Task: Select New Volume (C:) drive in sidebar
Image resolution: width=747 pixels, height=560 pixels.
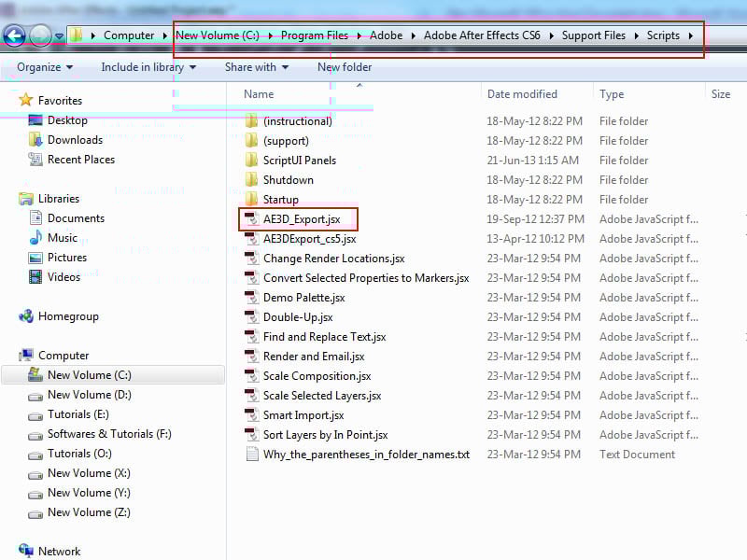Action: (x=113, y=375)
